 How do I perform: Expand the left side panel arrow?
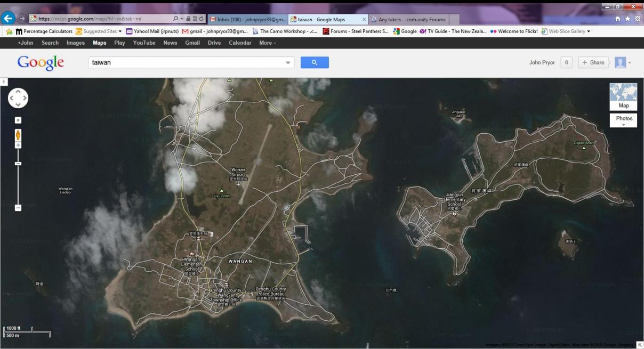(3, 82)
